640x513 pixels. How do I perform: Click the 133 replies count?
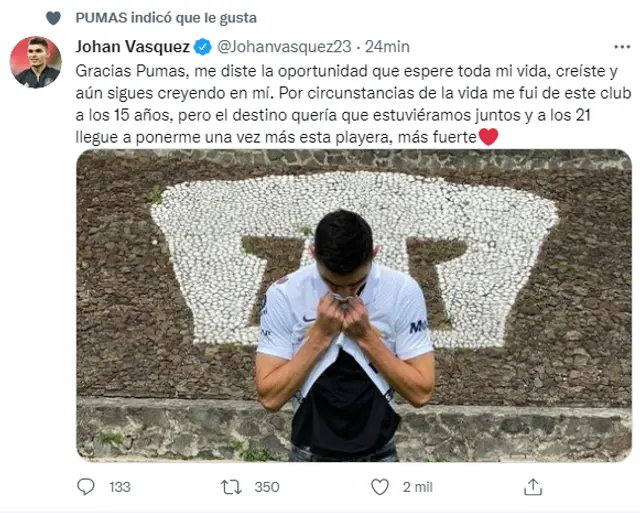click(x=120, y=487)
